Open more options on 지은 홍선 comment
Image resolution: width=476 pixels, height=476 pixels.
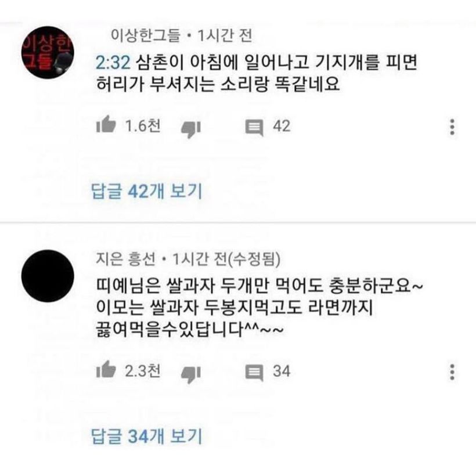coord(452,372)
